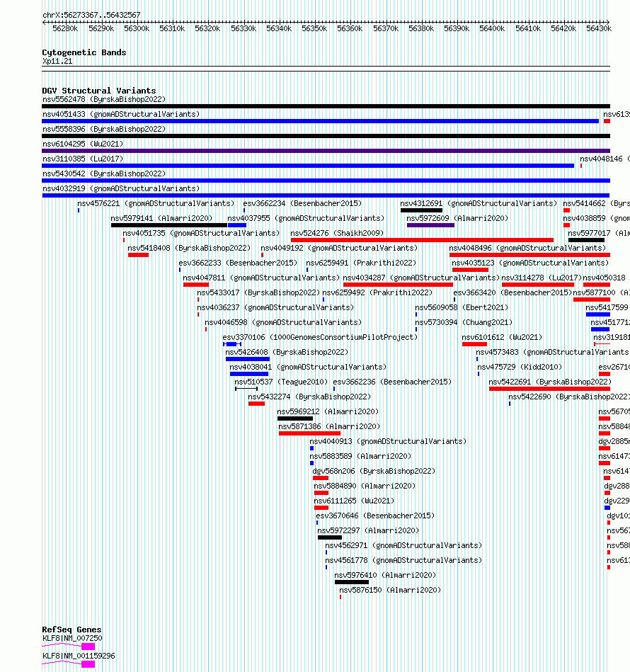
Task: Select the nsv5871386 red variant bar
Action: click(309, 433)
